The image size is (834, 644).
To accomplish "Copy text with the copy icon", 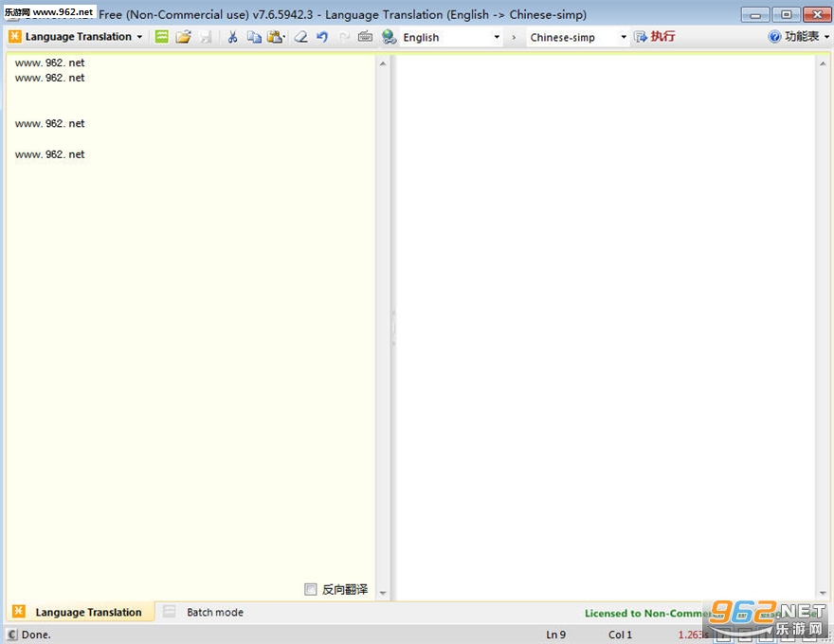I will [x=254, y=37].
